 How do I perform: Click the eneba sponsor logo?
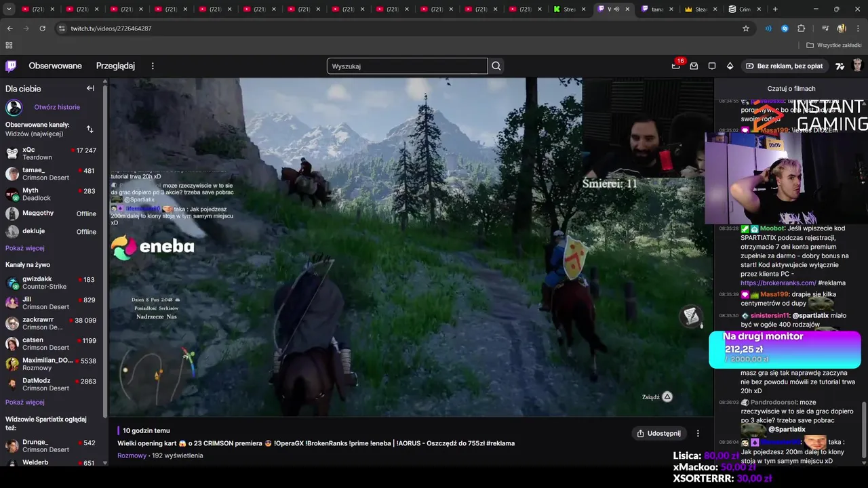tap(153, 247)
